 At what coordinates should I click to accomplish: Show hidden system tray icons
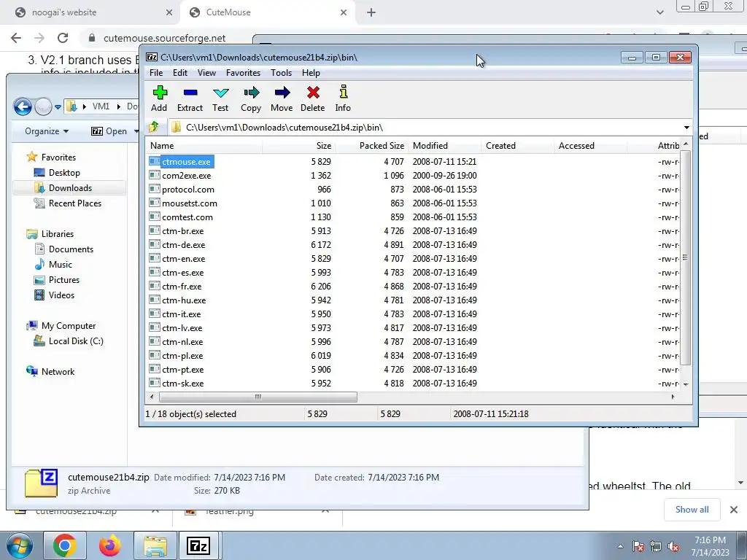(x=620, y=547)
